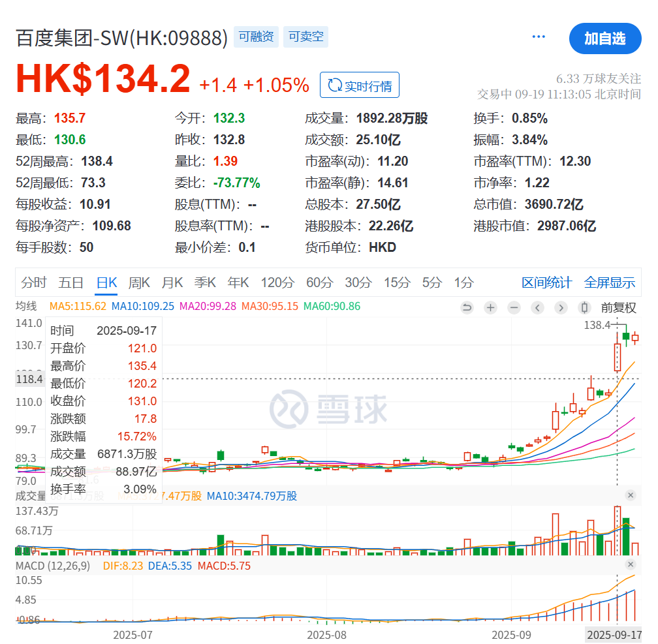Screen dimensions: 658x644
Task: Zoom in the K-line chart with plus icon
Action: (490, 307)
